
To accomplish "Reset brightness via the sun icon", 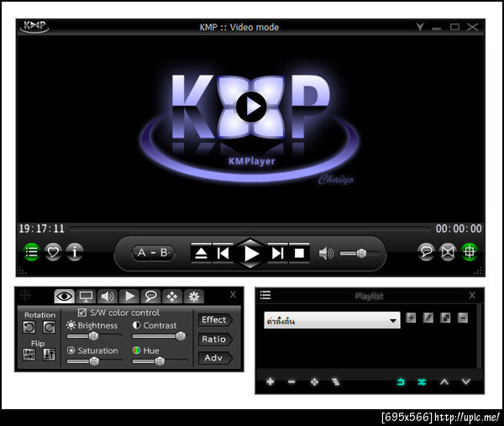I will [x=71, y=325].
